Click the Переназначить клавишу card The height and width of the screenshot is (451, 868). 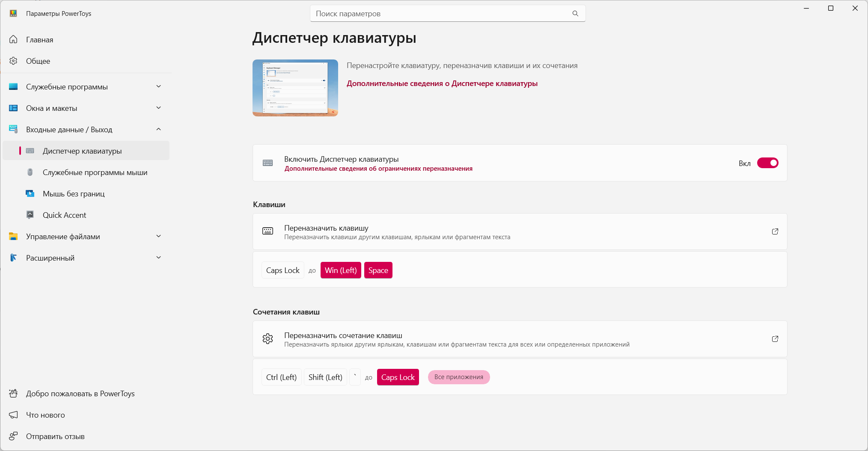(x=520, y=231)
